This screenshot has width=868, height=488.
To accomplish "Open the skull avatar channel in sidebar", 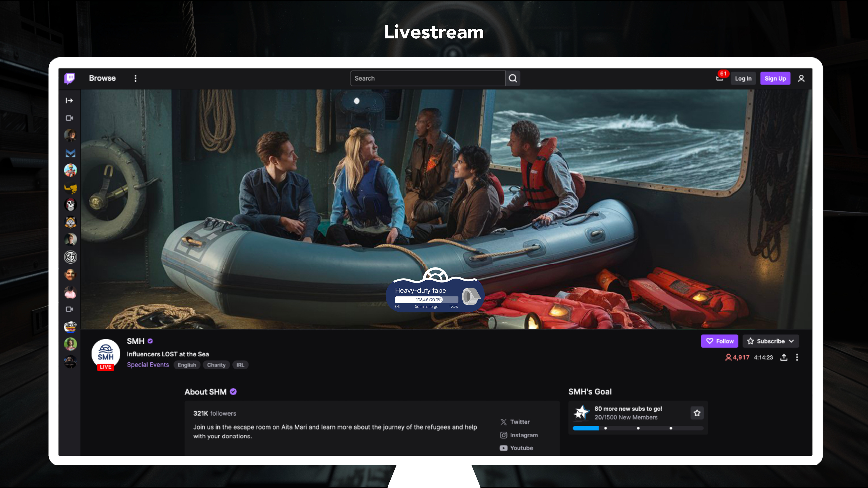I will [x=71, y=204].
